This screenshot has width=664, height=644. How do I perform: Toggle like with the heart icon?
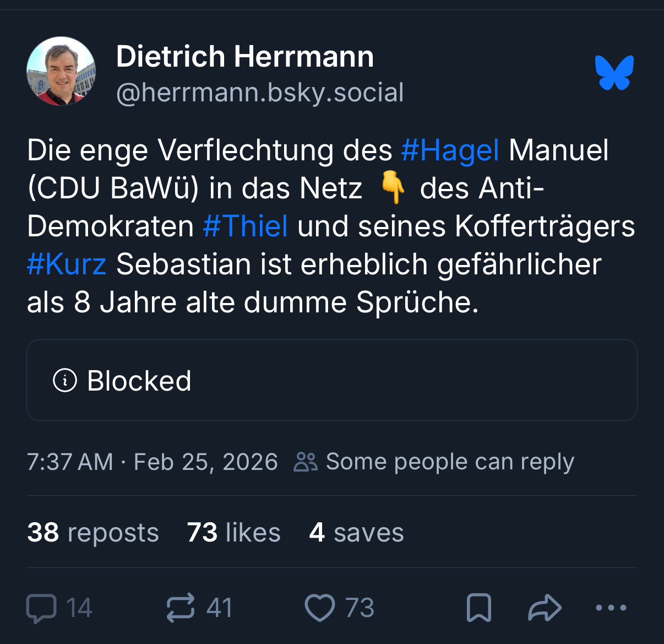pos(320,608)
